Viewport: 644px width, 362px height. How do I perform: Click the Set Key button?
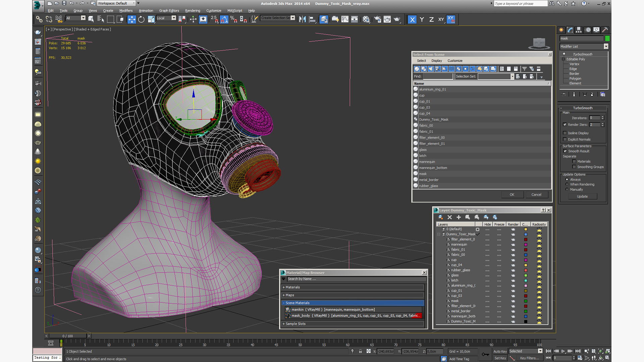pyautogui.click(x=500, y=358)
